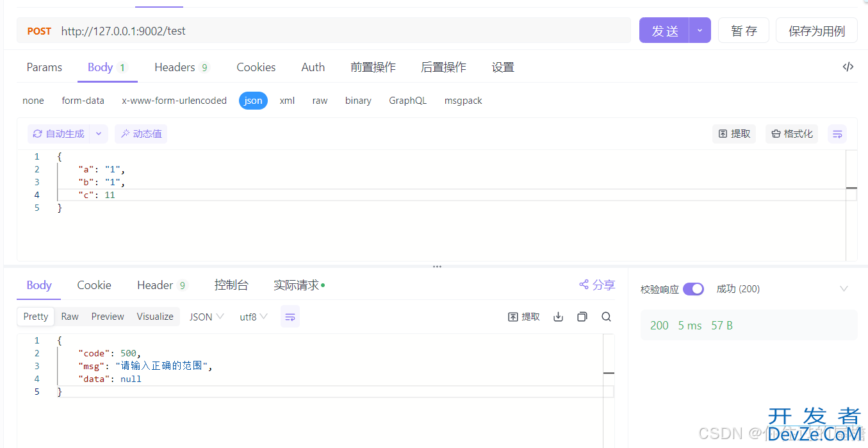Select the binary body type
Screen dimensions: 868x448
click(x=358, y=101)
